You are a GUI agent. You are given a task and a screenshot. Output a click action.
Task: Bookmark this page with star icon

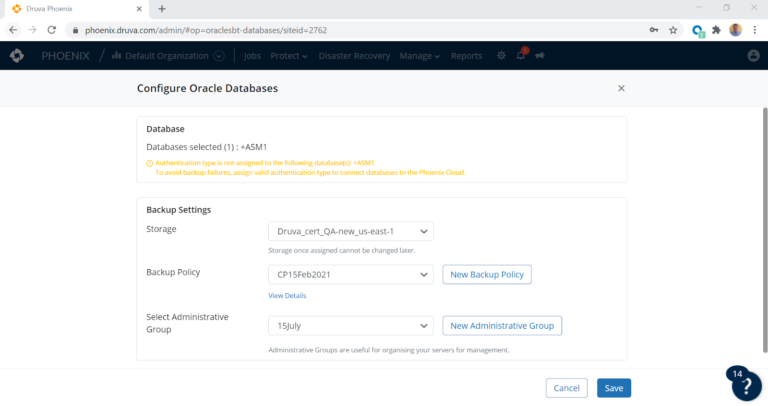tap(673, 30)
